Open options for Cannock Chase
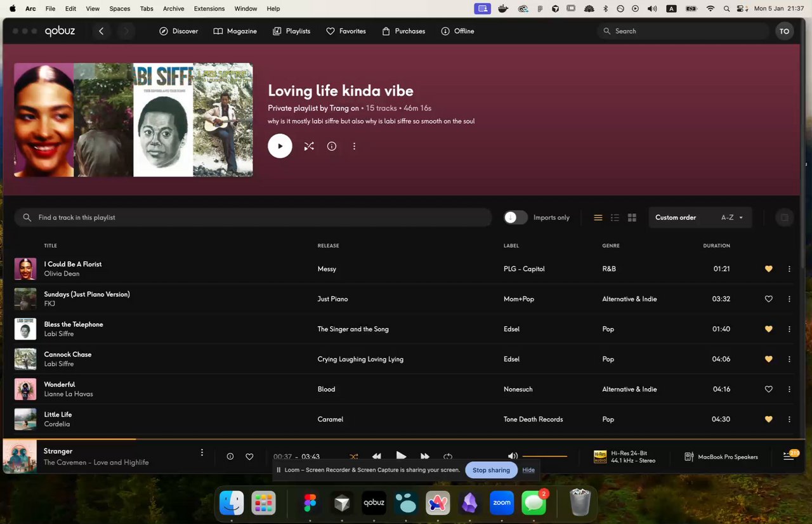This screenshot has width=812, height=524. (x=789, y=359)
